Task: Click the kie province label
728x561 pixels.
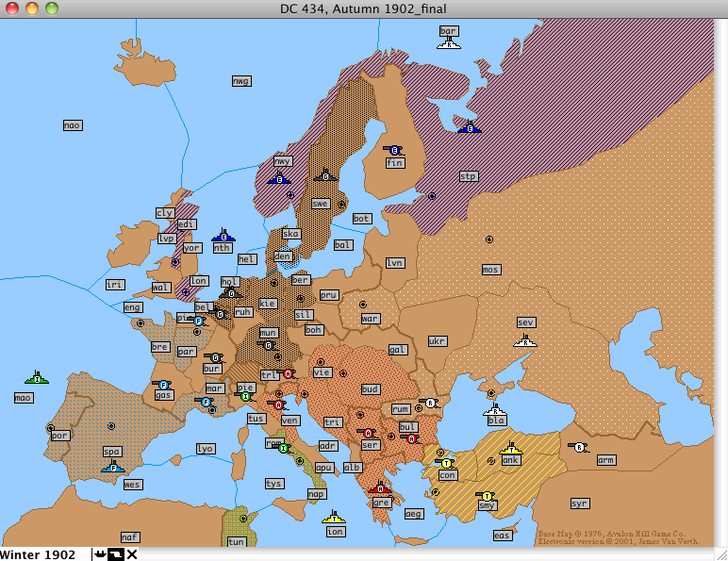Action: (268, 304)
